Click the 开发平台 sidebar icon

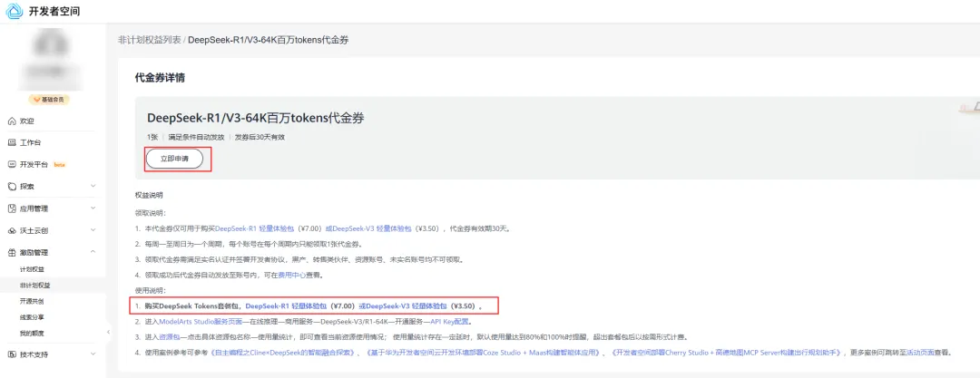11,164
